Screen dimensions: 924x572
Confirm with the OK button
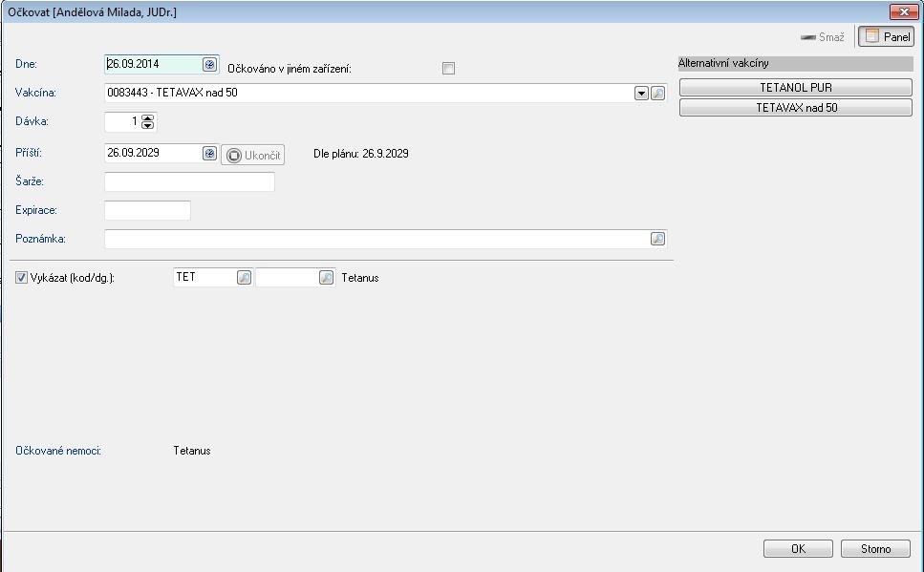coord(798,548)
